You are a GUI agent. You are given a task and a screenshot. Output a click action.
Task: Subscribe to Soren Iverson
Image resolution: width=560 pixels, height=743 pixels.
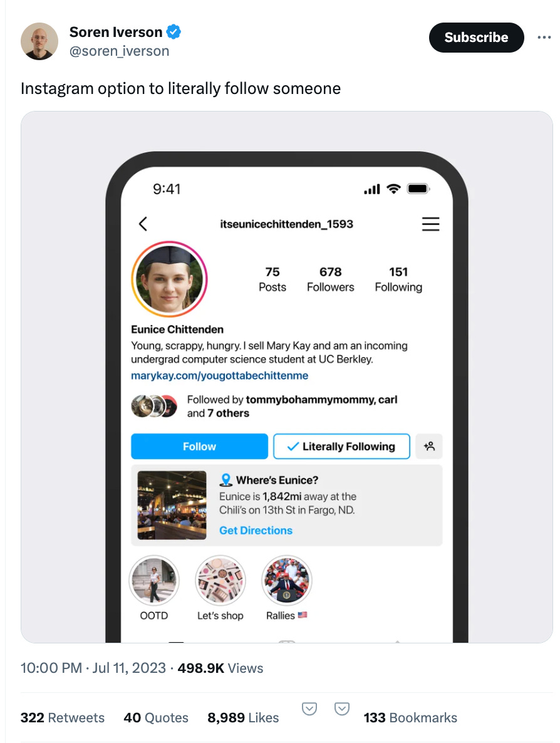coord(476,38)
